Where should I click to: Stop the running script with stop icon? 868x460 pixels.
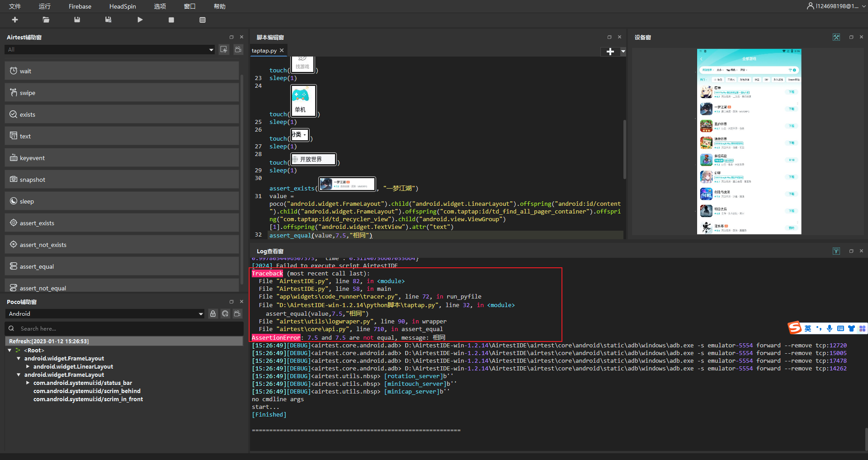coord(171,20)
